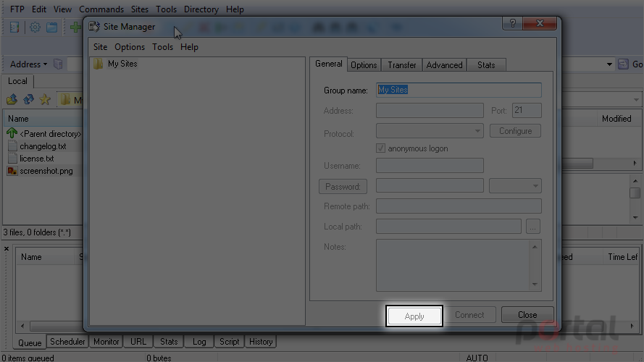Click the license.txt file icon

click(x=13, y=158)
